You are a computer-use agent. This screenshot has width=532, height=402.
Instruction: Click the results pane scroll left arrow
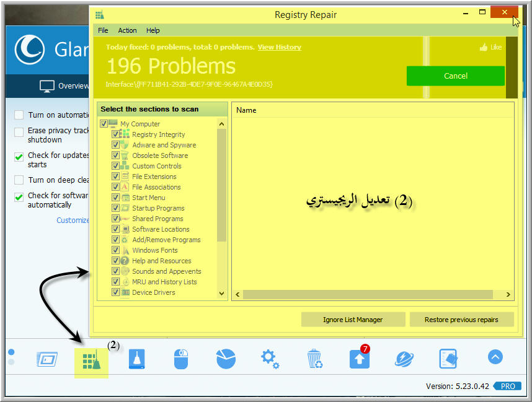[x=237, y=294]
